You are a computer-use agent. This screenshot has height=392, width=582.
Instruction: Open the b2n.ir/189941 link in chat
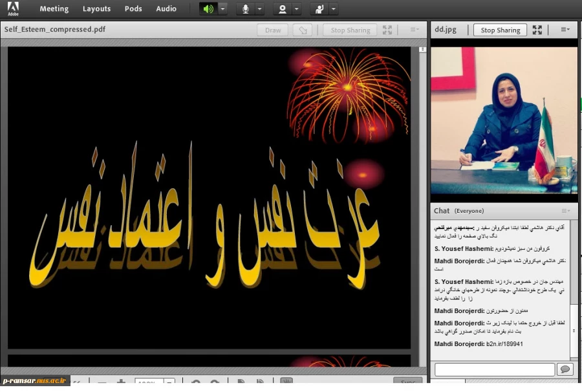[x=504, y=344]
